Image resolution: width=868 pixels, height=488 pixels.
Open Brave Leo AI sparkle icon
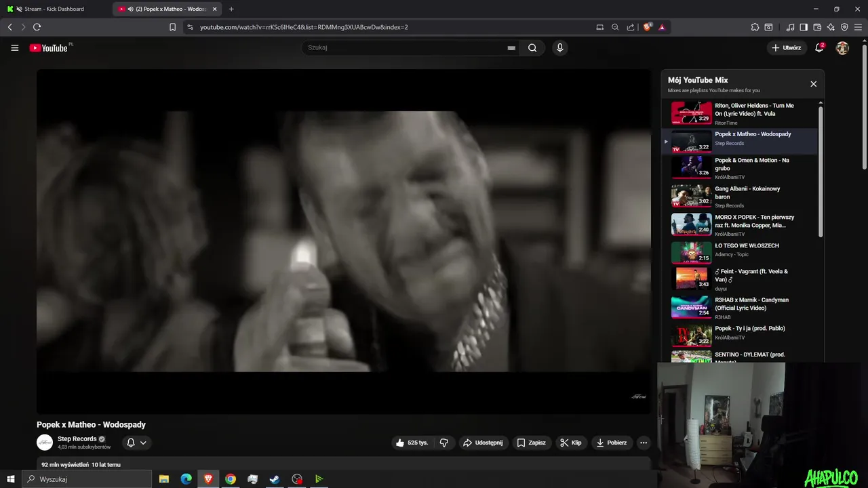[x=831, y=27]
